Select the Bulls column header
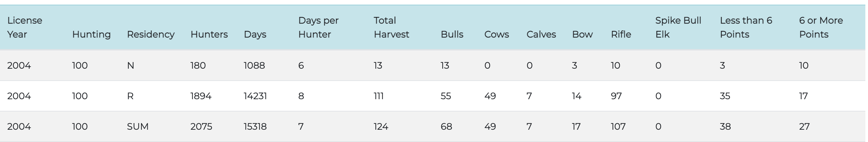 pos(452,35)
